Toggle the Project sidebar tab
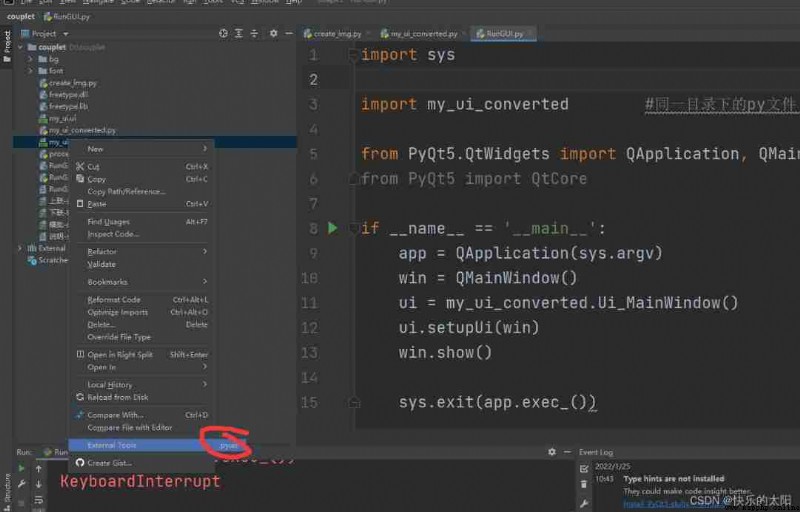Image resolution: width=800 pixels, height=512 pixels. tap(7, 46)
